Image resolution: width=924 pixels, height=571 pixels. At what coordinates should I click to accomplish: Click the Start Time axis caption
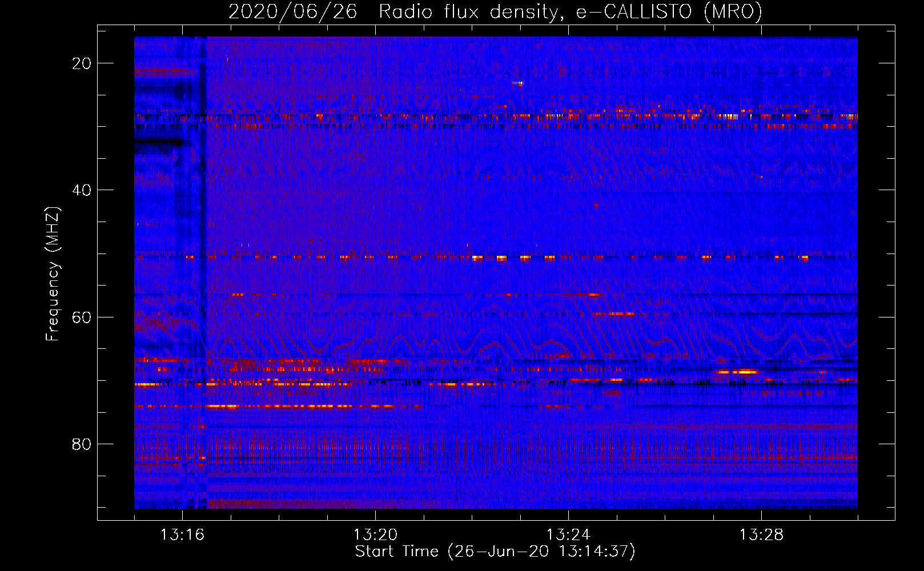pyautogui.click(x=495, y=552)
